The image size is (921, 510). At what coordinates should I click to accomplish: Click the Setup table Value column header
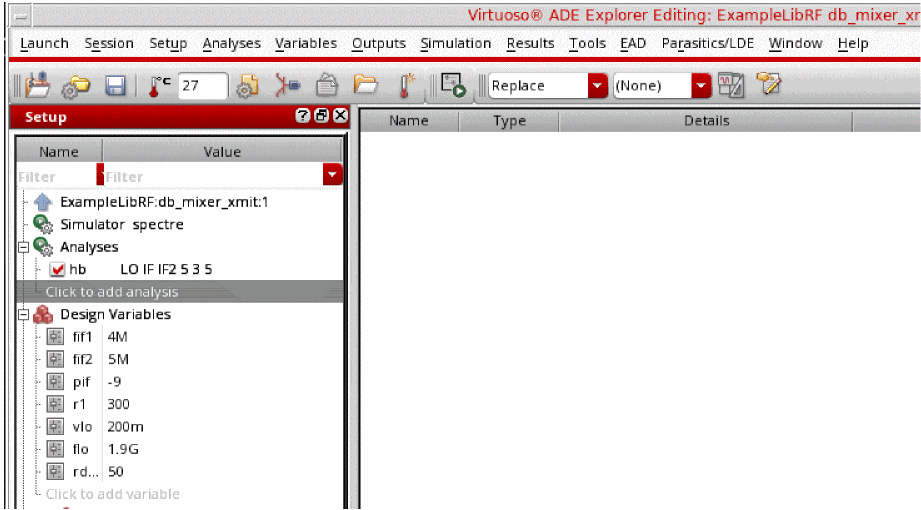[x=222, y=152]
